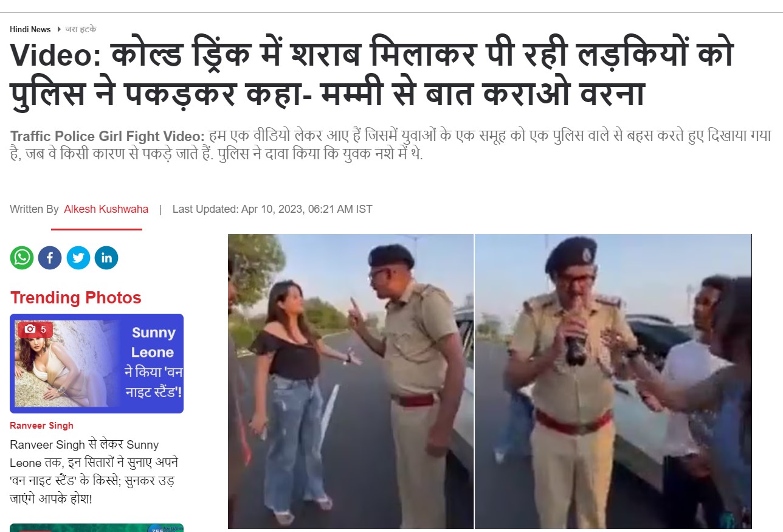The image size is (783, 532).
Task: Click the Traffic Police Girl Fight Video summary text
Action: click(389, 145)
